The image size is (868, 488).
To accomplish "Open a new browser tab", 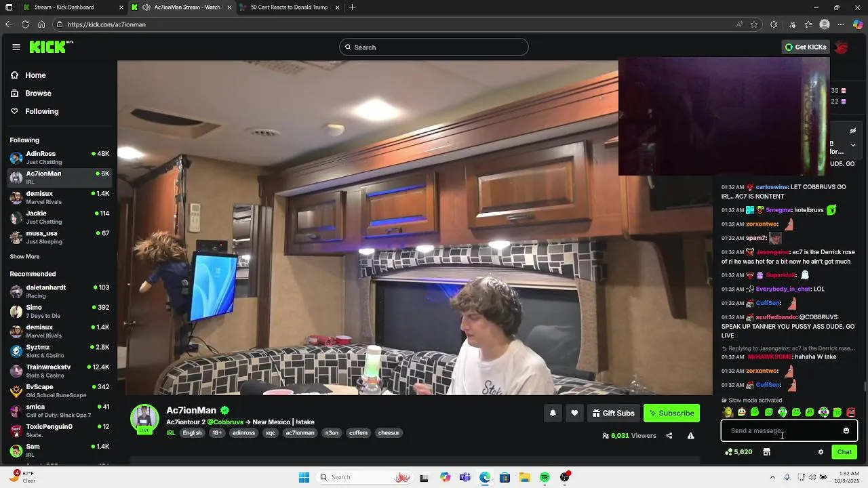I will 352,7.
